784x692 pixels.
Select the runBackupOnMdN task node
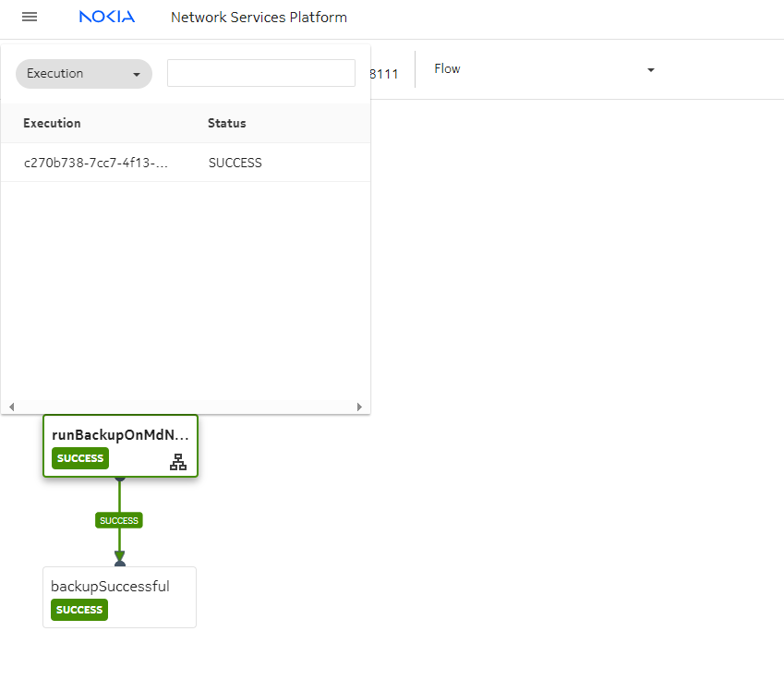pos(120,436)
